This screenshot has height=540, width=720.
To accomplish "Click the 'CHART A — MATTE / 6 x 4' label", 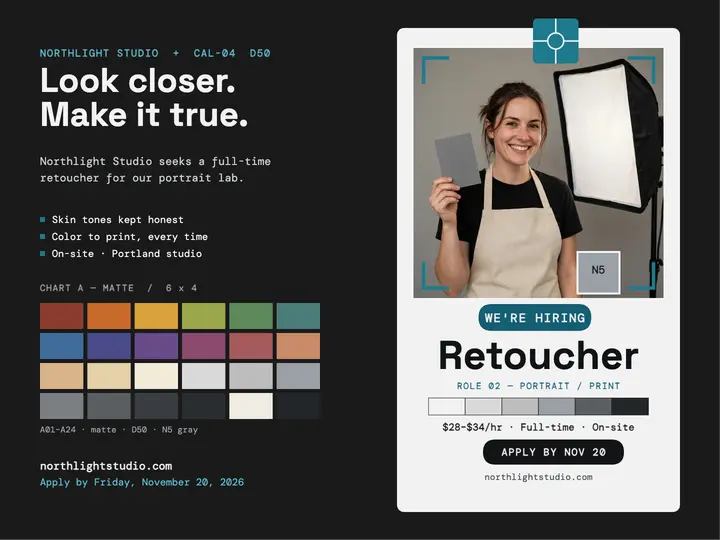I will click(118, 288).
